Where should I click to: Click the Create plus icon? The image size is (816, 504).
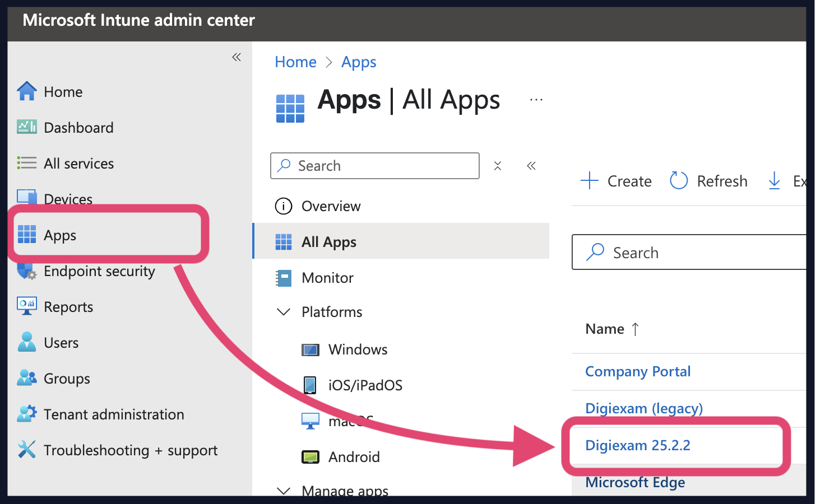(590, 181)
